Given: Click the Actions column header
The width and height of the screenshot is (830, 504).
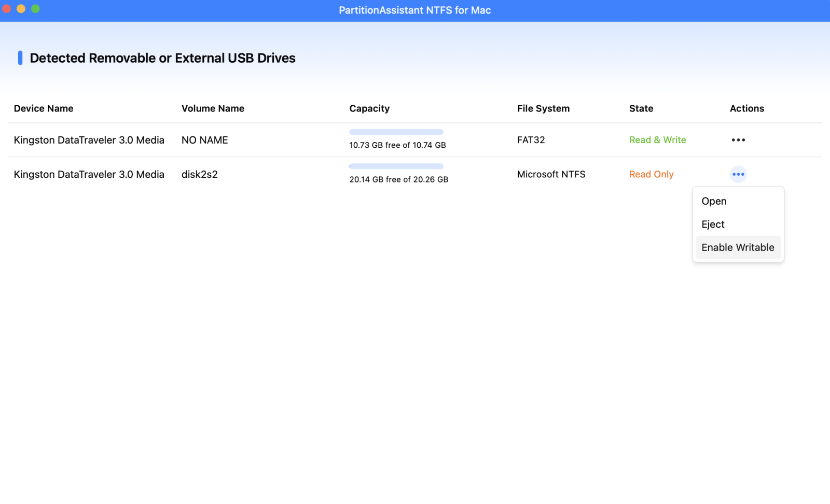Looking at the screenshot, I should click(x=747, y=108).
